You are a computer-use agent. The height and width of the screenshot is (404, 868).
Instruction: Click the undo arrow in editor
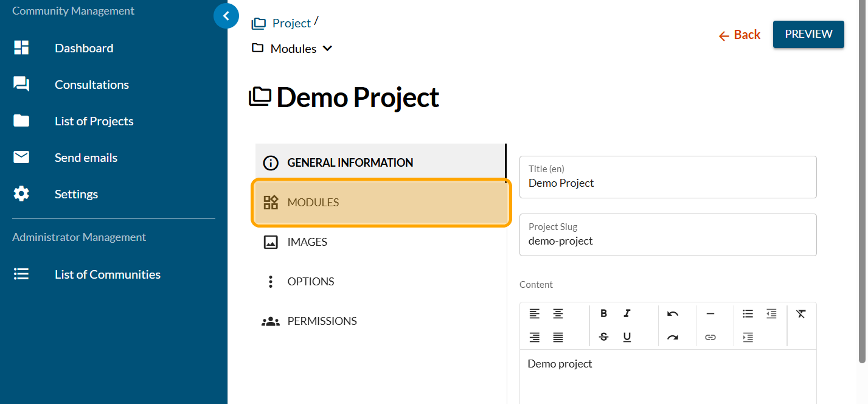(x=672, y=314)
